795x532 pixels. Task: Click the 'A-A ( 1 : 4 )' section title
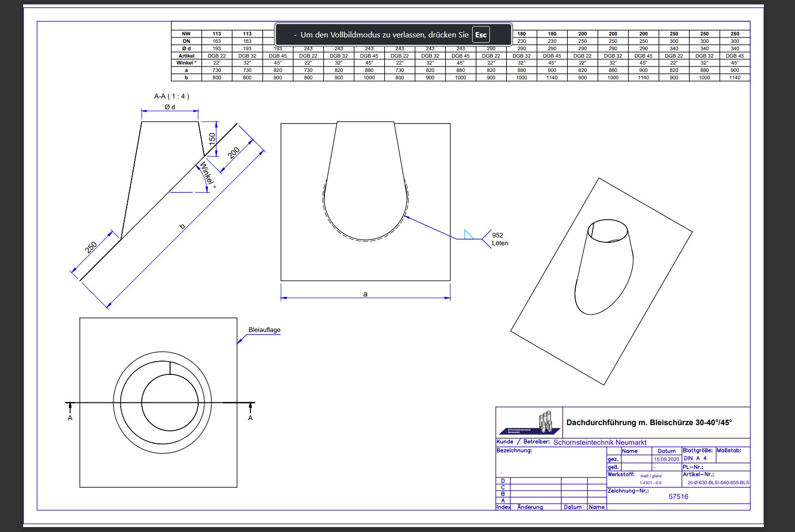pos(172,97)
